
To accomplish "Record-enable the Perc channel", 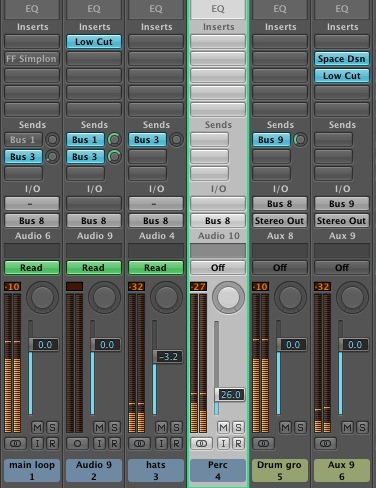I will [x=238, y=443].
